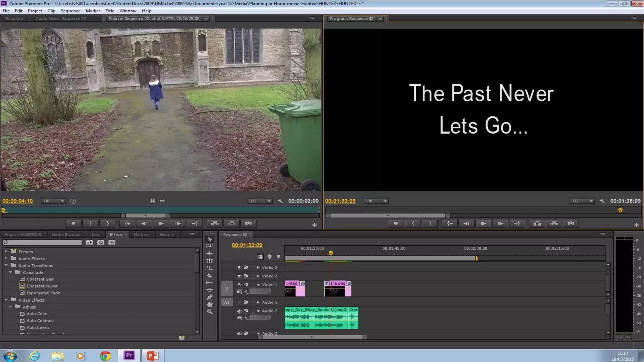Open Program monitor Fit zoom dropdown

pos(376,201)
